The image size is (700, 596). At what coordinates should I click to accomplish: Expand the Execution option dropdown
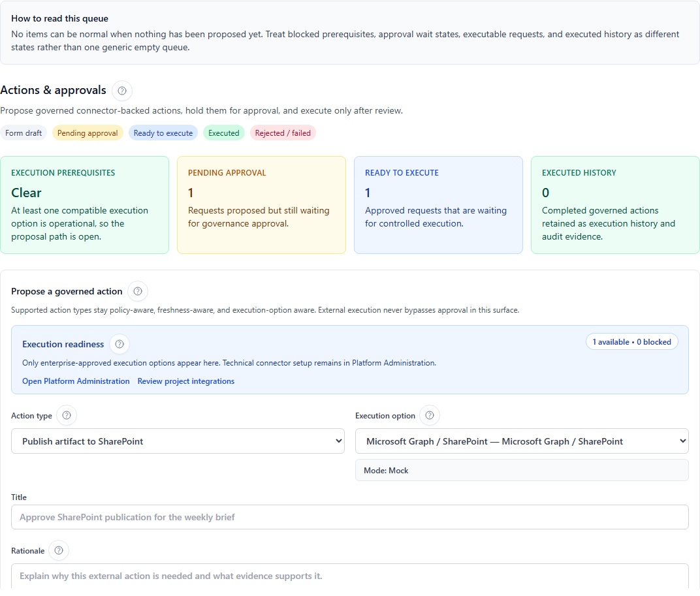tap(522, 441)
